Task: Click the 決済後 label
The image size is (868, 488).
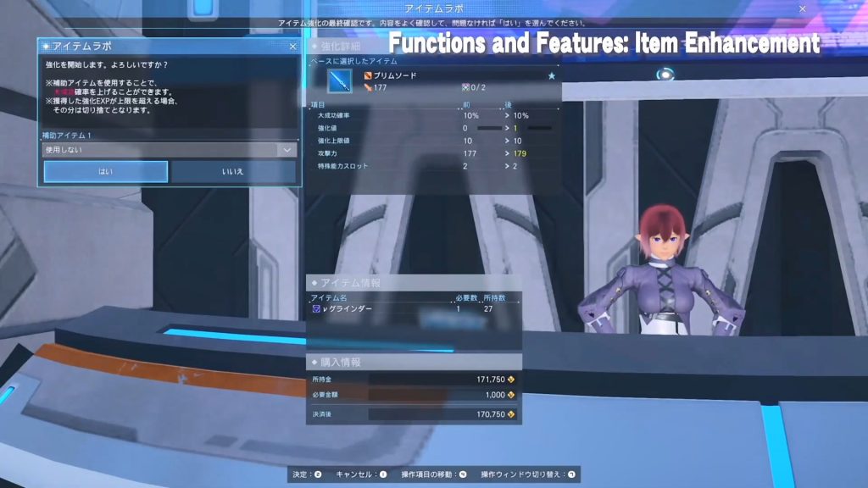Action: click(321, 414)
